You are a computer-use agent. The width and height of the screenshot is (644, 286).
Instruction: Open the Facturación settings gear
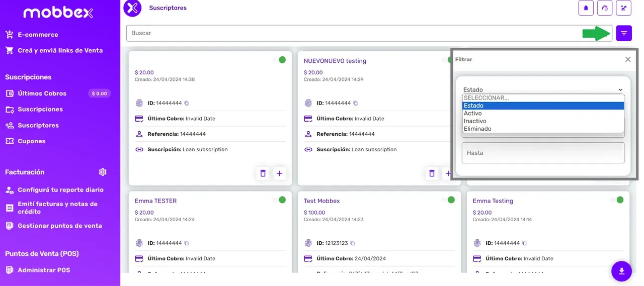(x=103, y=172)
